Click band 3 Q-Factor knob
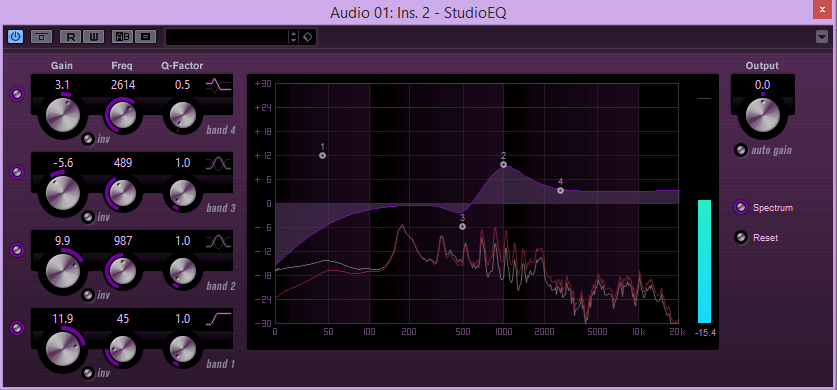The image size is (837, 390). (183, 192)
